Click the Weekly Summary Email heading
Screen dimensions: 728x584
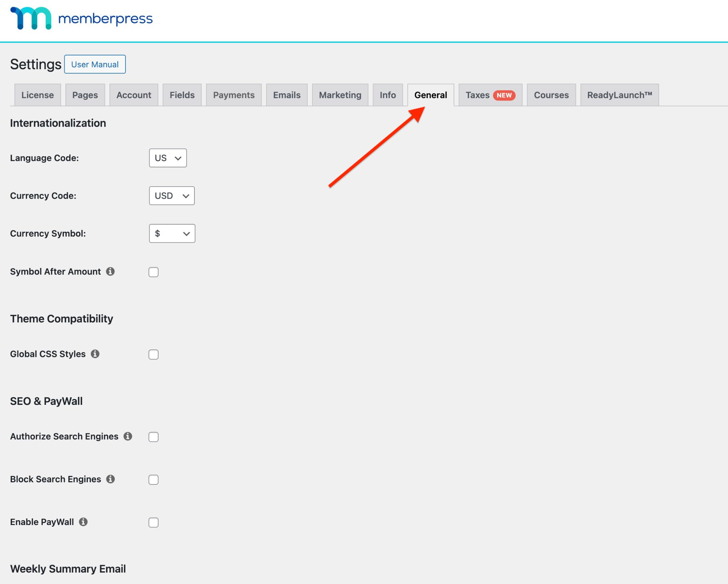click(x=68, y=569)
